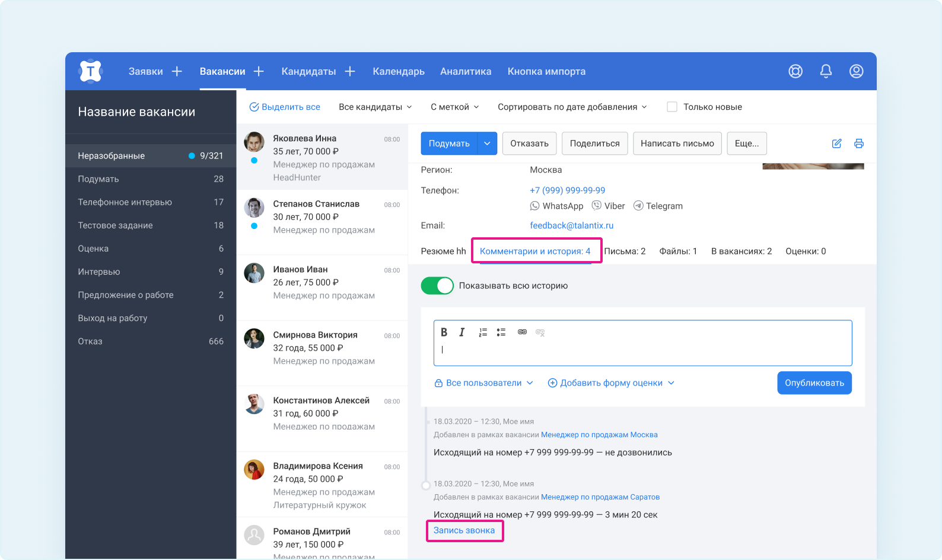The width and height of the screenshot is (942, 560).
Task: Apply bold formatting in comment editor
Action: click(444, 332)
